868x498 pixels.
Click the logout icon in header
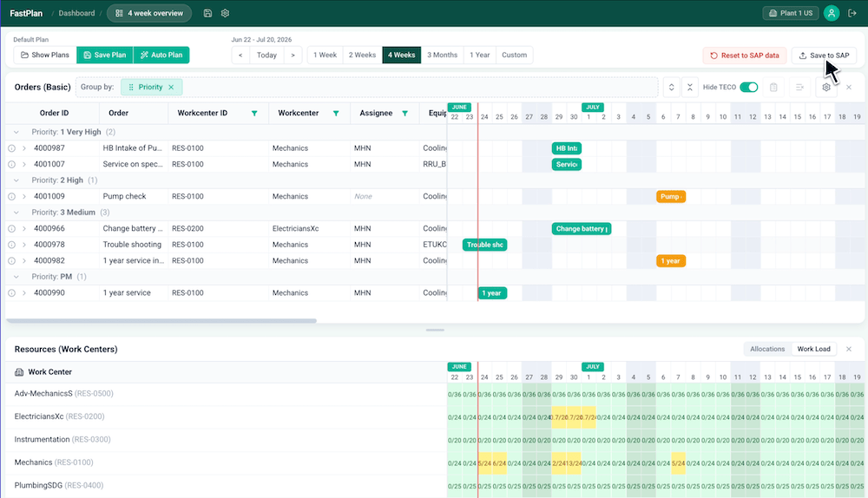click(x=852, y=13)
